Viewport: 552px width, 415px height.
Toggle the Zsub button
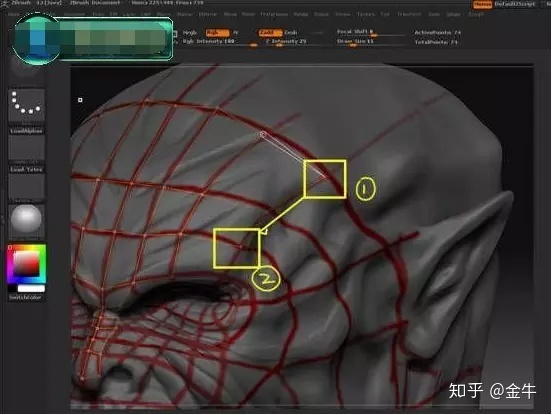tap(291, 33)
